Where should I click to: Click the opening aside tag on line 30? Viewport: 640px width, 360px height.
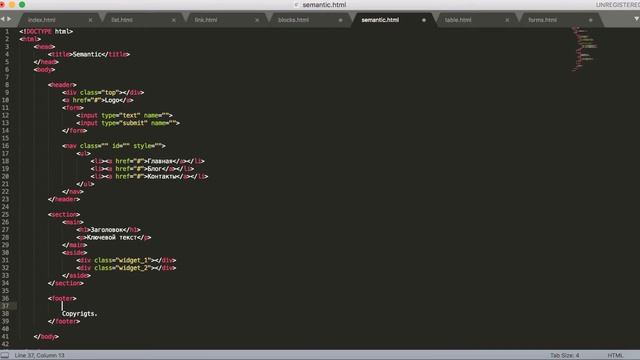point(74,253)
